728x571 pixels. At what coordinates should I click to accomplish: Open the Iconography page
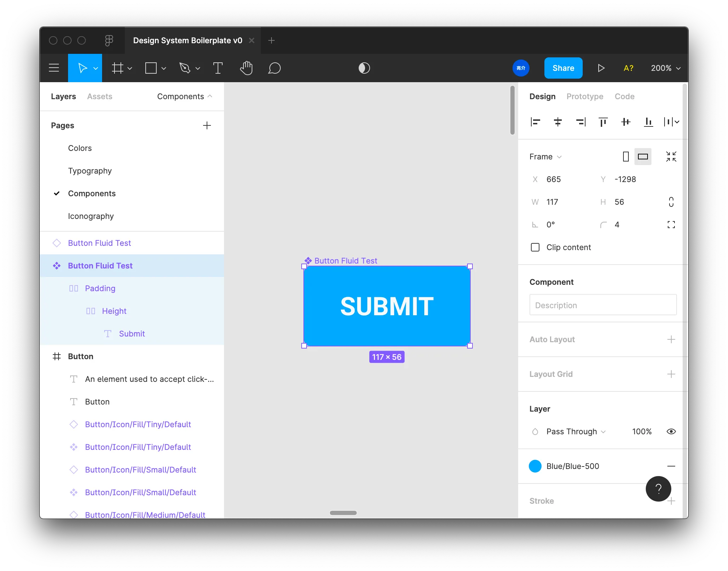(x=91, y=216)
